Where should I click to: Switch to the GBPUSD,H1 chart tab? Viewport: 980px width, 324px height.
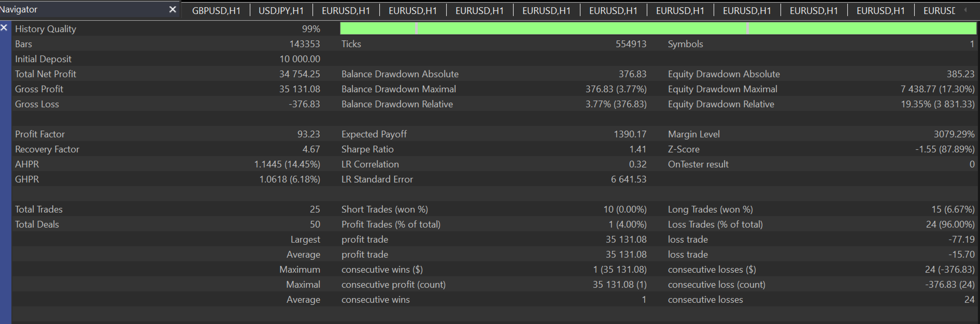[x=216, y=10]
